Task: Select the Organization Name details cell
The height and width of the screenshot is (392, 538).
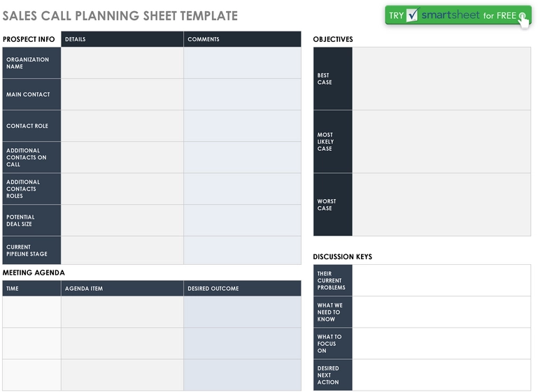Action: 122,63
